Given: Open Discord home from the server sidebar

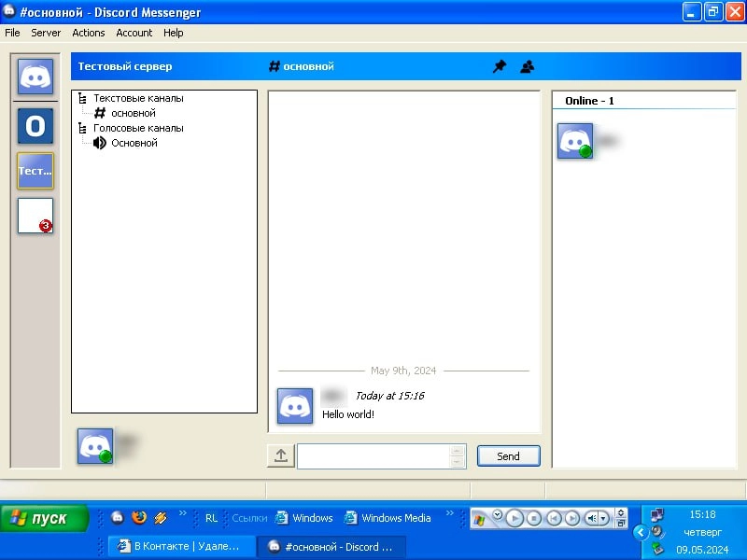Looking at the screenshot, I should 35,77.
